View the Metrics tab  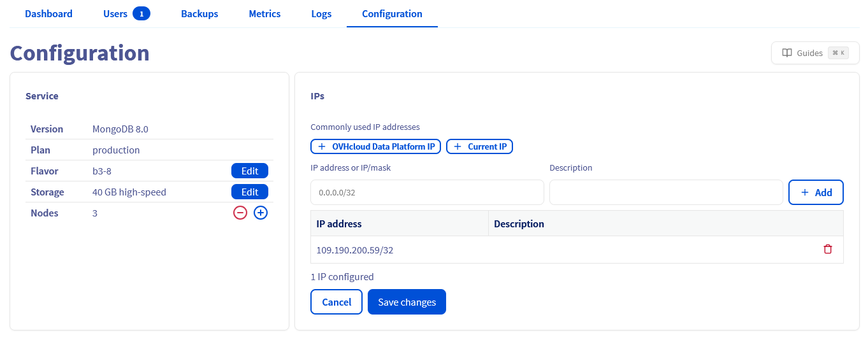[264, 13]
